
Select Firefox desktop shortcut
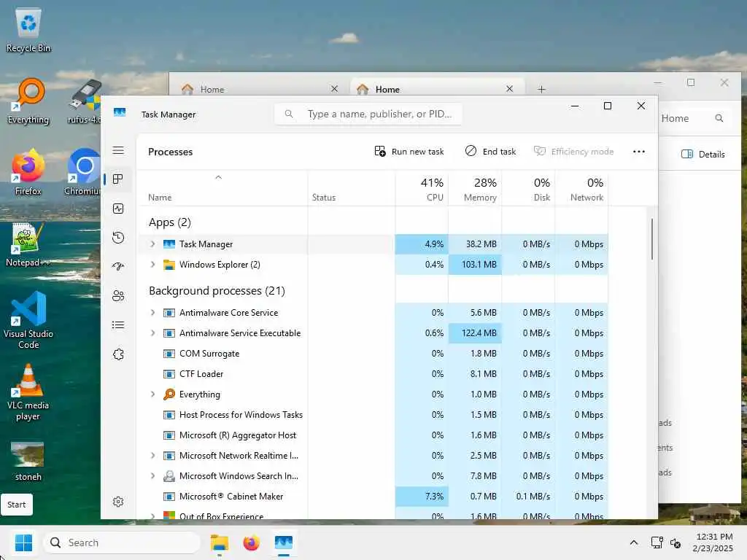pos(28,172)
